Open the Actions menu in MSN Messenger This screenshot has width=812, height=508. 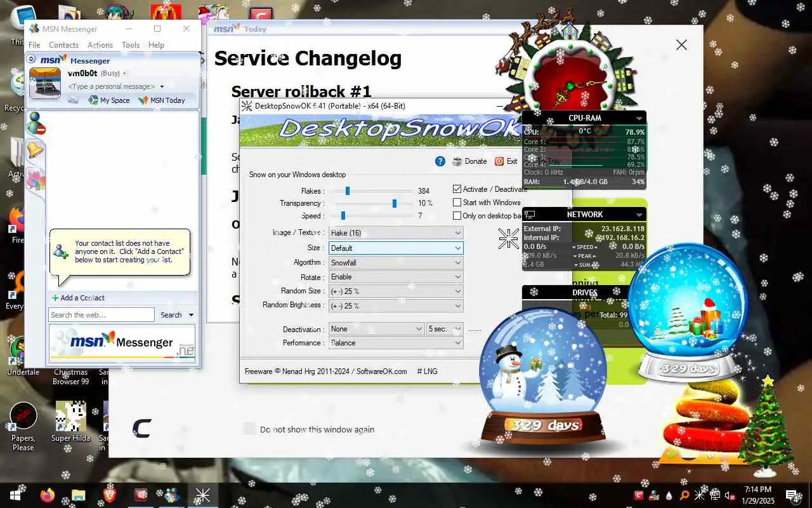[x=100, y=45]
